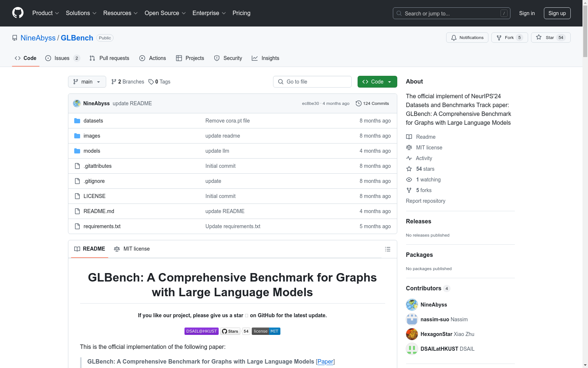This screenshot has width=588, height=368.
Task: Open 'update llm' commit message
Action: 217,151
